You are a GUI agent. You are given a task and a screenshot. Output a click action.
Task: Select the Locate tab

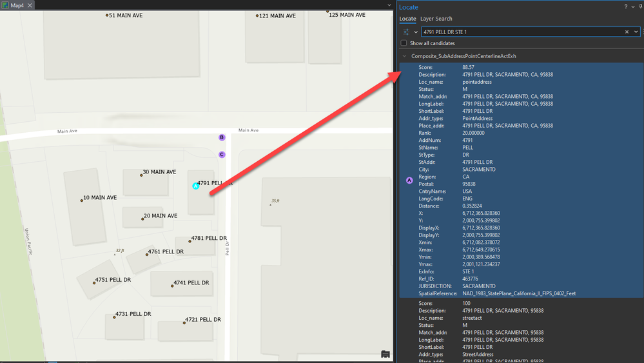point(407,19)
